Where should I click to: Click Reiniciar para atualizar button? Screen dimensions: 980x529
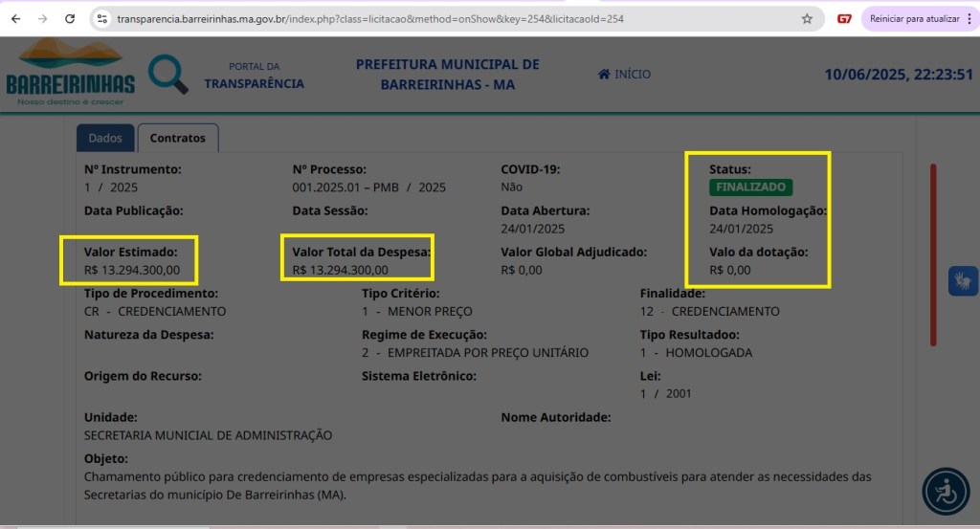click(x=913, y=19)
